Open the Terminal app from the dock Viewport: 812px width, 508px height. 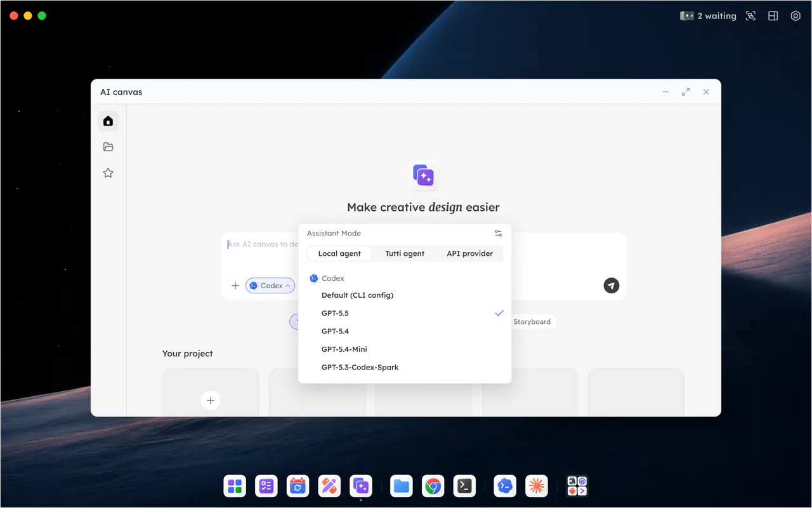(x=464, y=486)
